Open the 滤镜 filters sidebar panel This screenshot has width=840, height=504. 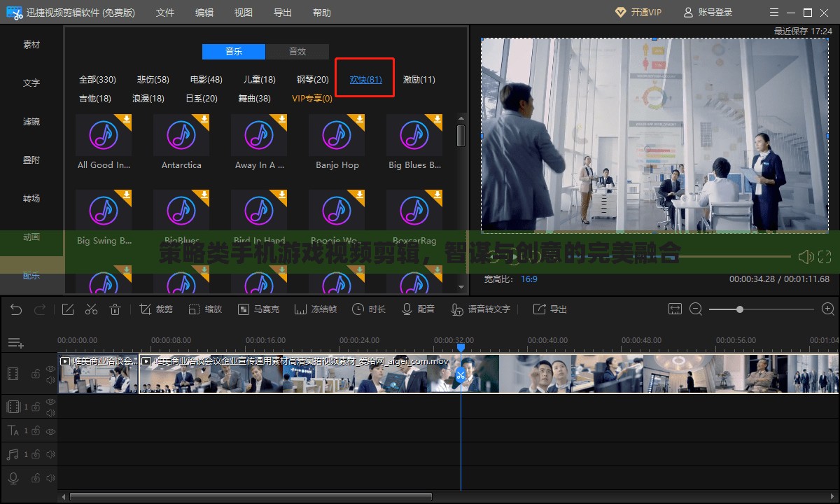click(31, 122)
